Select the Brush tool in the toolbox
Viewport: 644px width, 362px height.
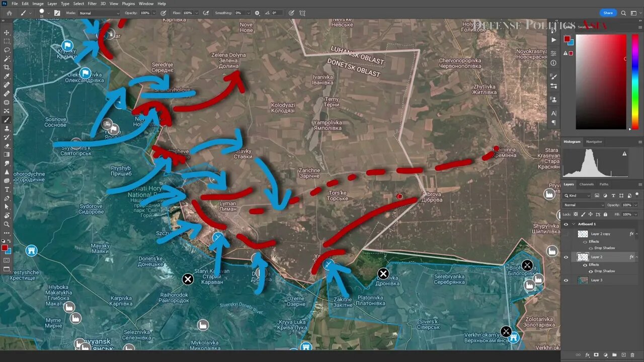pos(7,120)
